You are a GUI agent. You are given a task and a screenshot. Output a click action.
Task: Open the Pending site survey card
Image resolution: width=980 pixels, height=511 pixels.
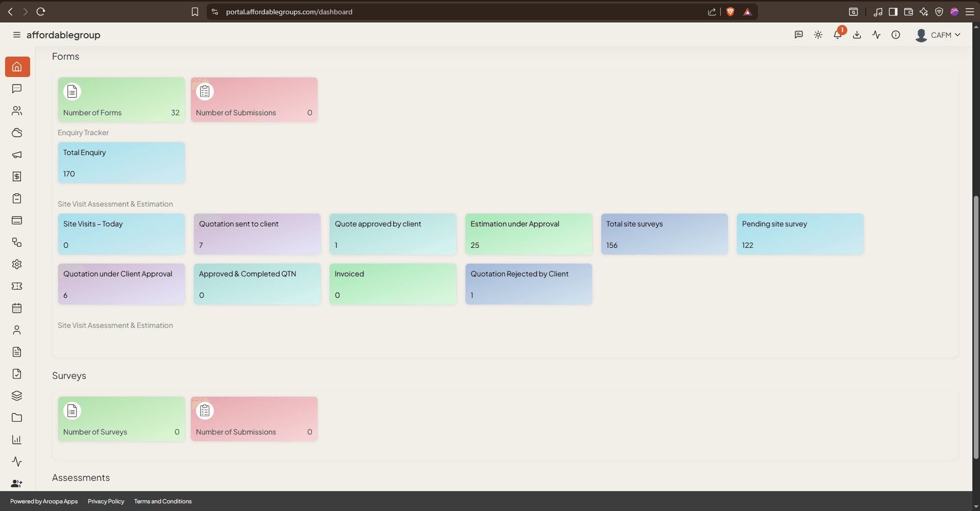[800, 234]
